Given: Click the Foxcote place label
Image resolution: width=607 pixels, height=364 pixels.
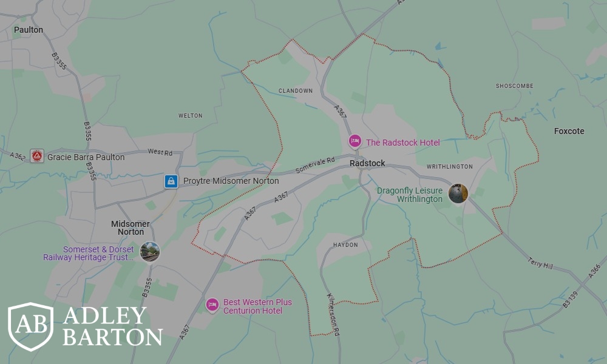Looking at the screenshot, I should [x=569, y=131].
